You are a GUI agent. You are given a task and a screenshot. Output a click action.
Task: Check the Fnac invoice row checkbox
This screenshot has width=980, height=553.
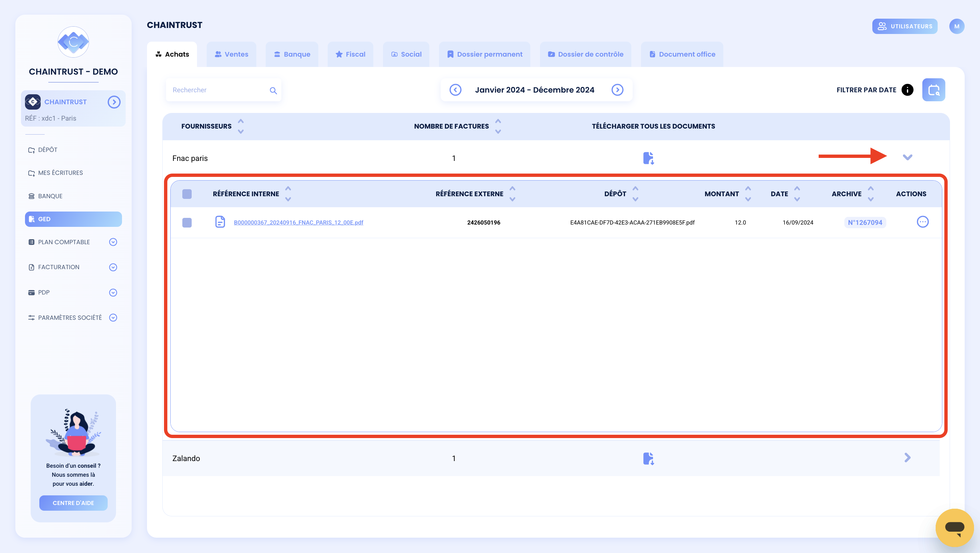[187, 223]
